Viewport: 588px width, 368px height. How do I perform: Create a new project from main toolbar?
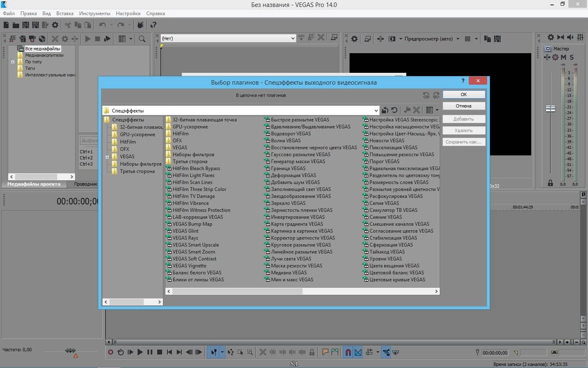[x=6, y=25]
